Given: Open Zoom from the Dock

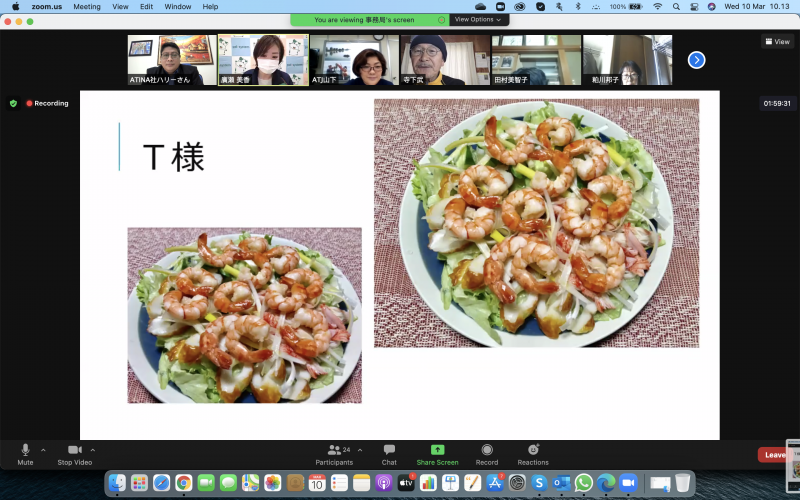Looking at the screenshot, I should tap(629, 482).
